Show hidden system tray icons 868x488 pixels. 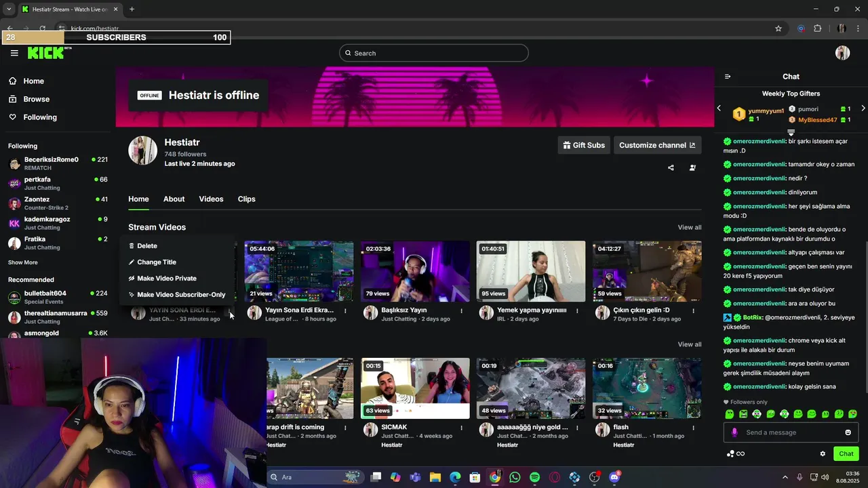tap(785, 477)
